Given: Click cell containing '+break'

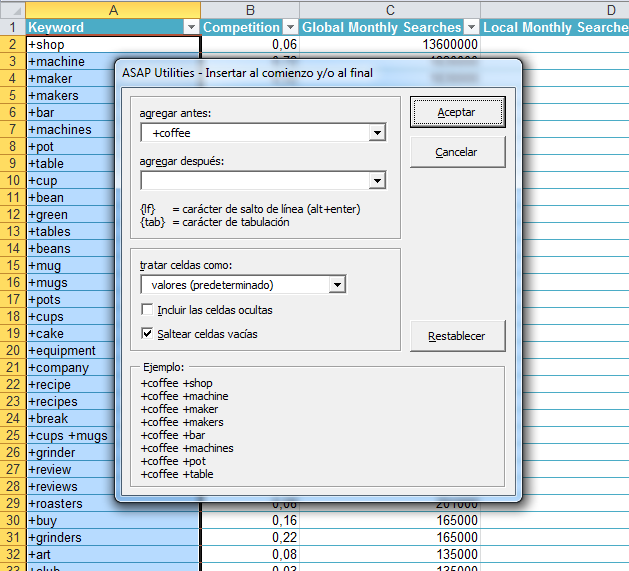Looking at the screenshot, I should [x=71, y=419].
